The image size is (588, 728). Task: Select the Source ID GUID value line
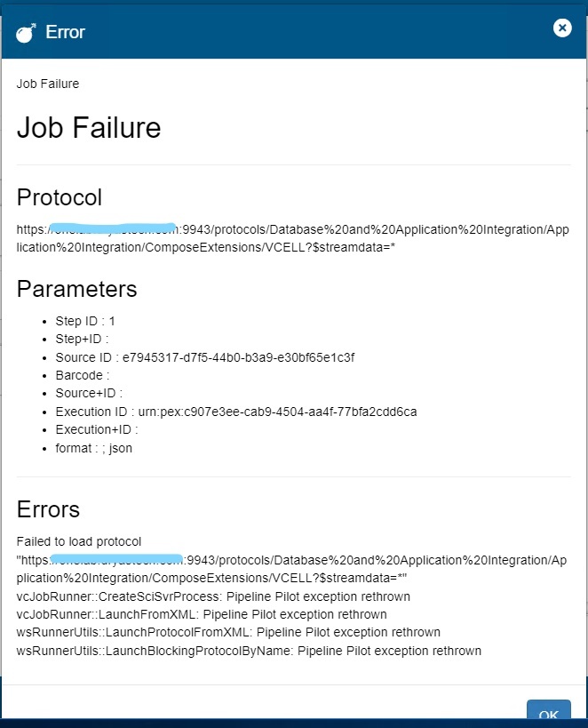(x=204, y=357)
